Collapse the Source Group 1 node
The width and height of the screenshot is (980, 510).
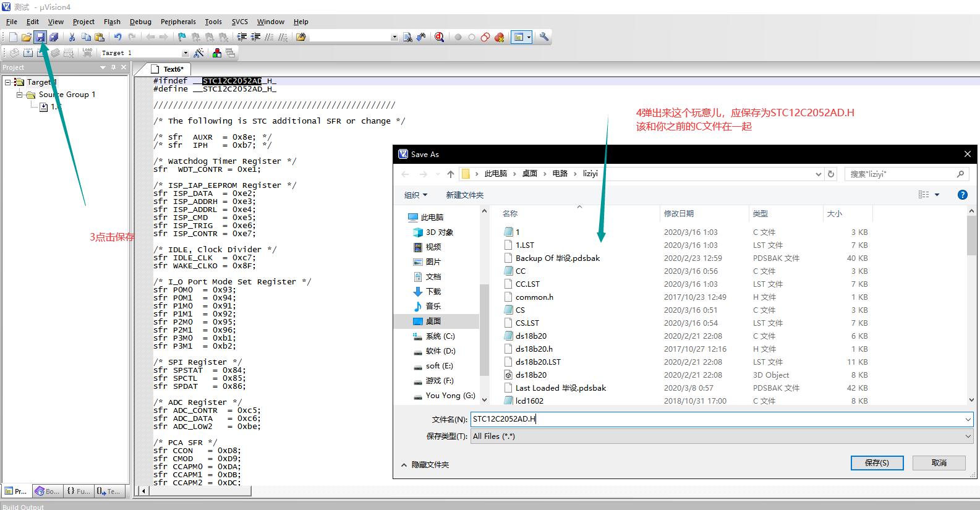20,95
